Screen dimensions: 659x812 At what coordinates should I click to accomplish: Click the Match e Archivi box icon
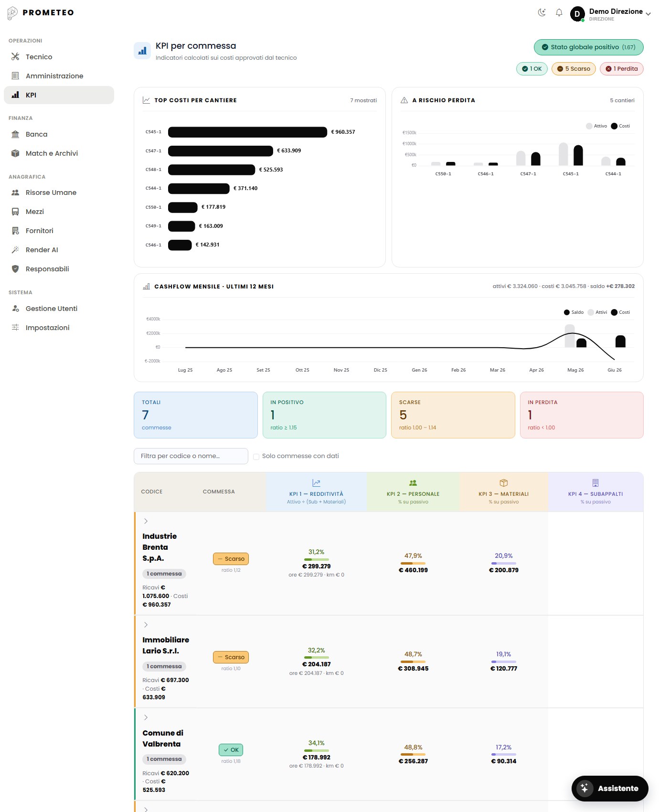pos(15,153)
